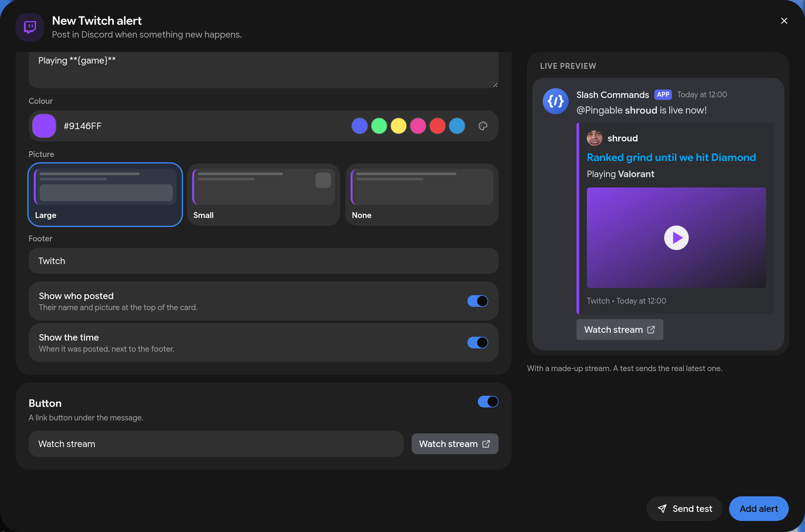Click the Twitch logo icon in the header
Image resolution: width=805 pixels, height=532 pixels.
30,27
